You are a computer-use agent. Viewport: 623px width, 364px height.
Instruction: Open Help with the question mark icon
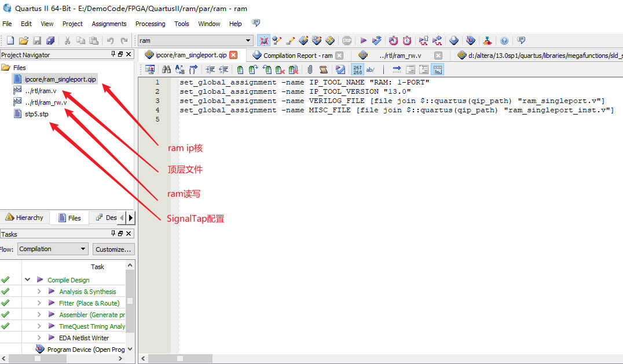pyautogui.click(x=504, y=41)
